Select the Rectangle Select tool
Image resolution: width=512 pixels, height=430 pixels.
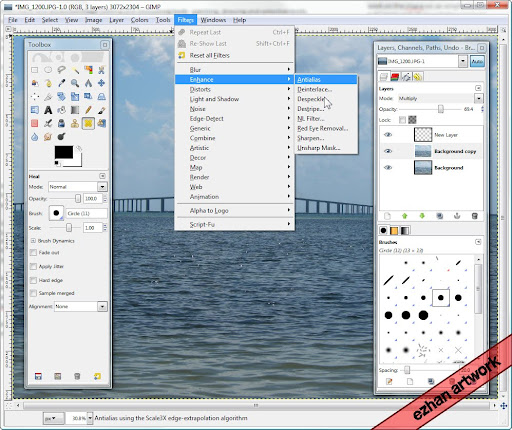point(35,70)
